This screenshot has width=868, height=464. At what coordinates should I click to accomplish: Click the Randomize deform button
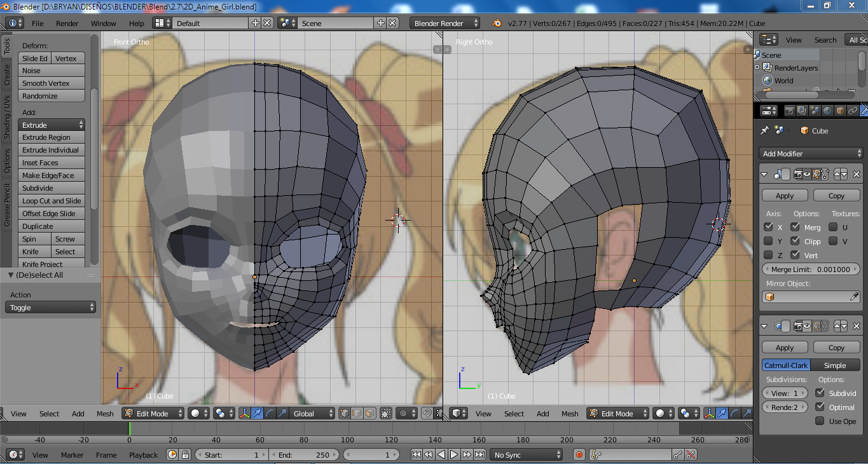pos(52,96)
